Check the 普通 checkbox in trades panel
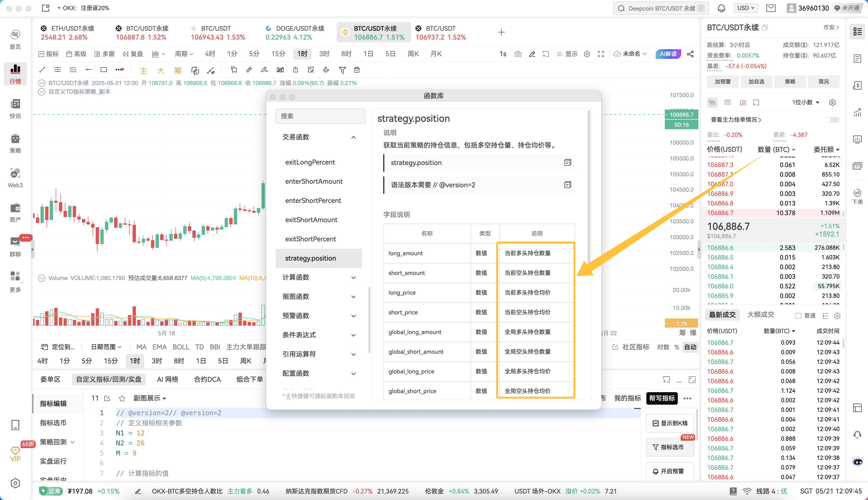 798,316
